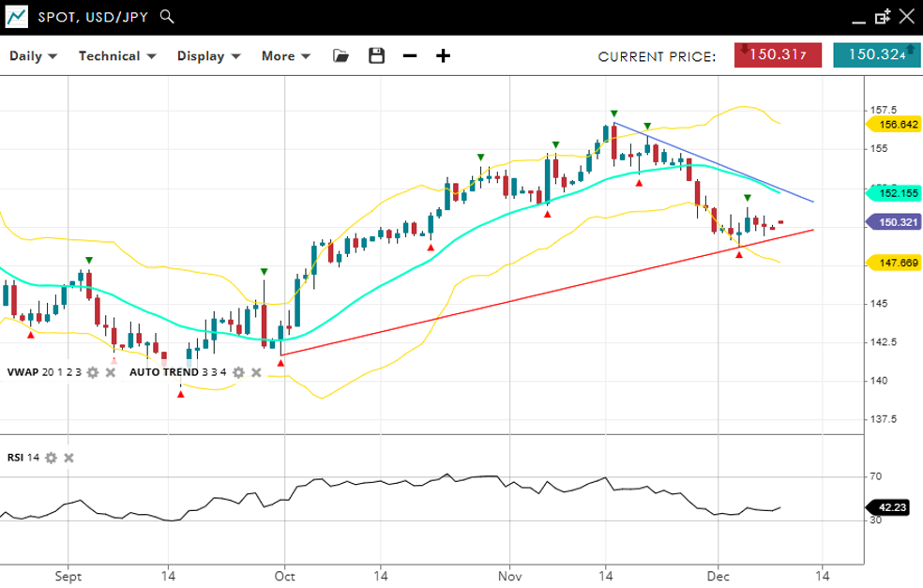Open RSI indicator settings gear
923x588 pixels.
51,458
